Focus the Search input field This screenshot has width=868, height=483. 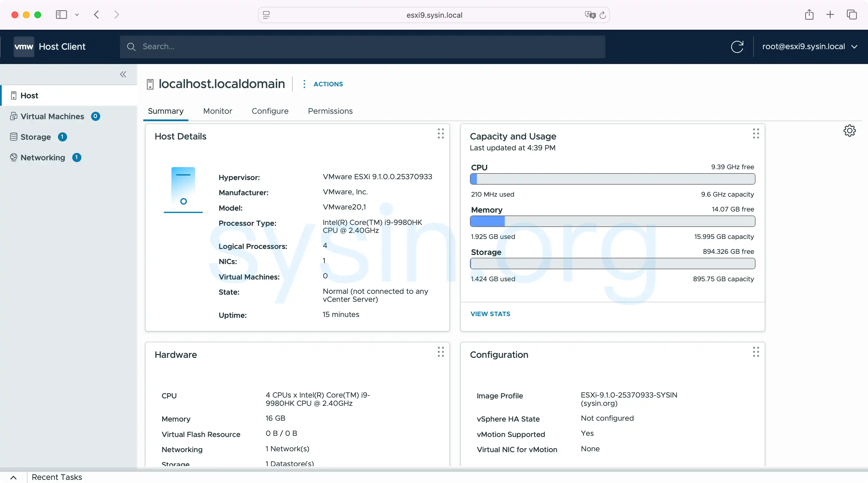[363, 47]
